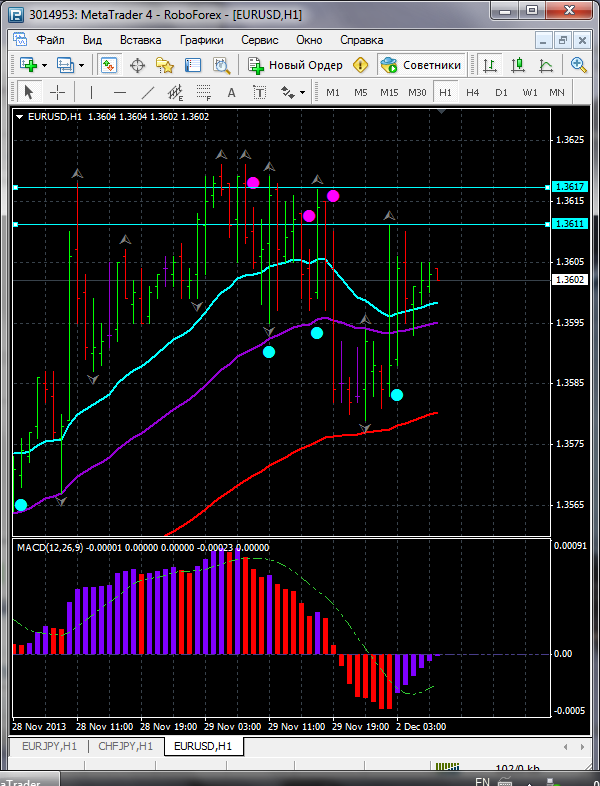Select the Crosshair tool
Screen dimensions: 600x786
pos(58,92)
